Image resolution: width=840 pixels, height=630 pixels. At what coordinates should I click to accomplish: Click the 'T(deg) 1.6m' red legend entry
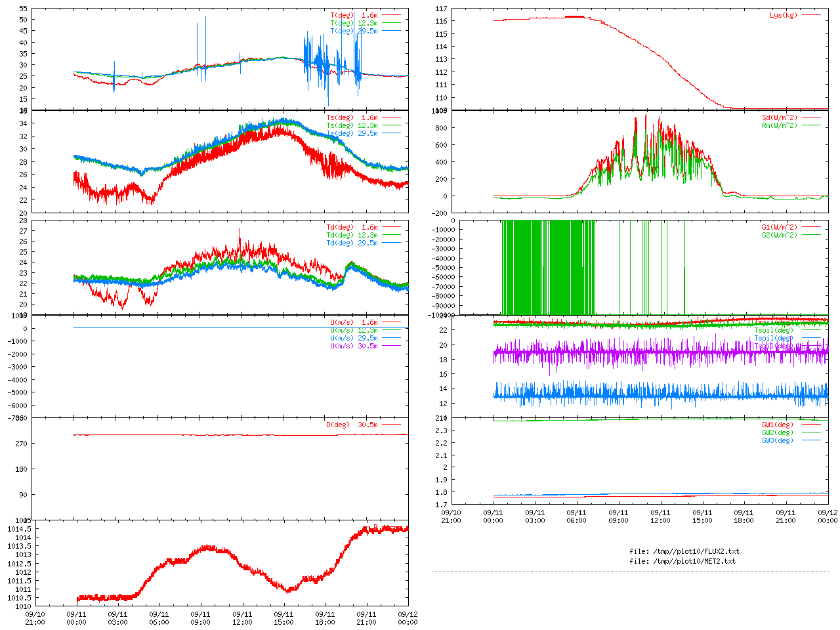point(354,15)
